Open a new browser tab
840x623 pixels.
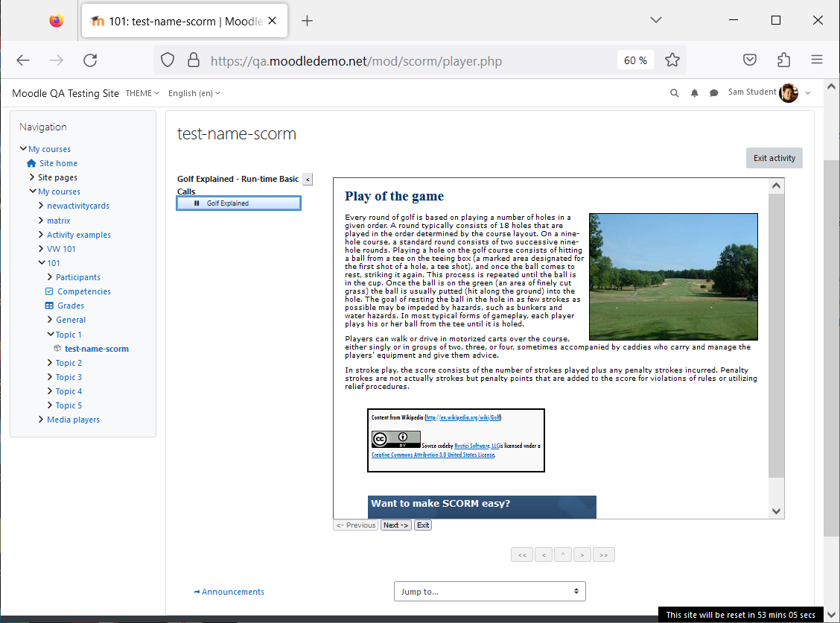click(x=307, y=21)
